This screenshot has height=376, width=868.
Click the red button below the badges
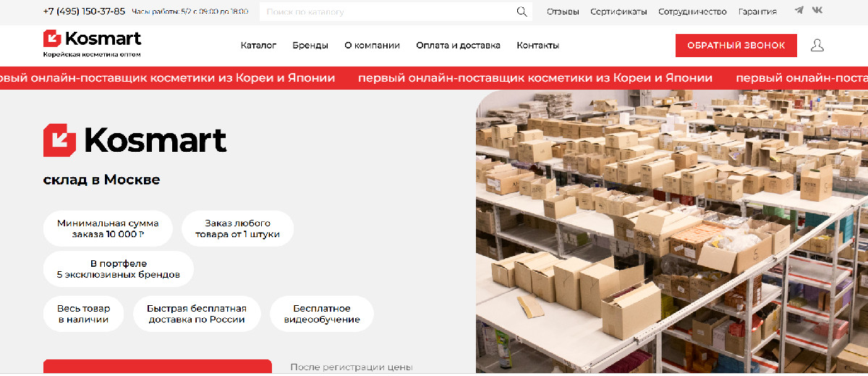coord(157,367)
